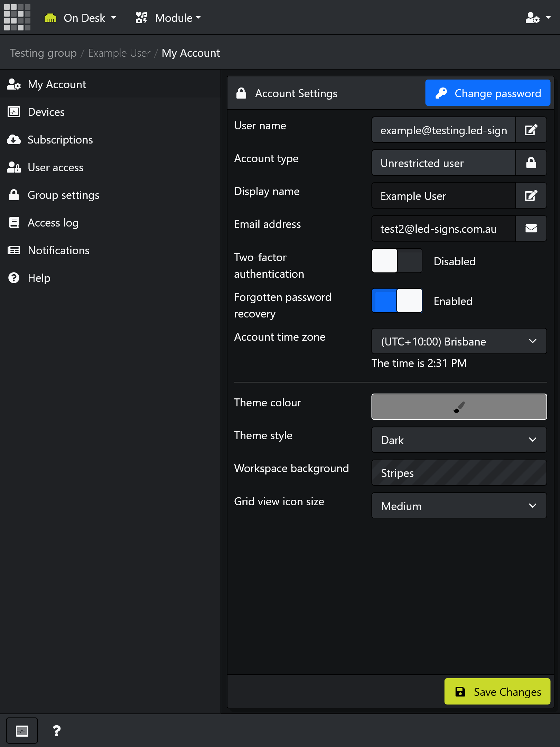Click the question mark icon in bottom bar
This screenshot has height=747, width=560.
click(57, 731)
